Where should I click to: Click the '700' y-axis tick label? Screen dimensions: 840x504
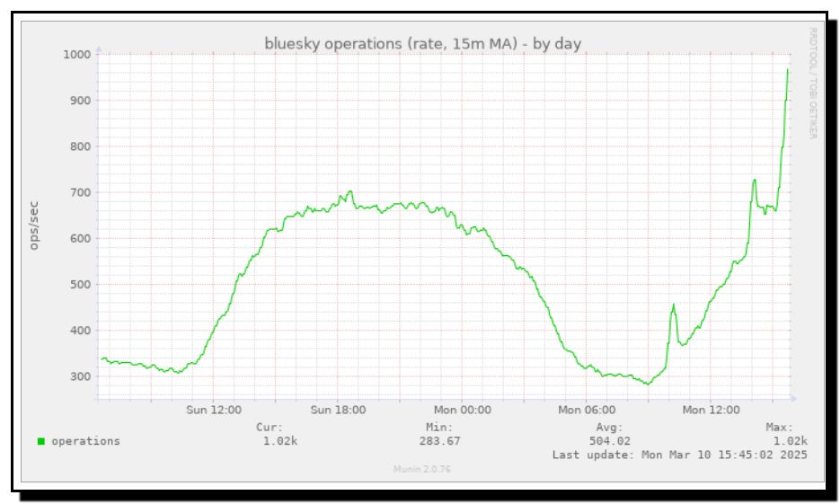(80, 193)
